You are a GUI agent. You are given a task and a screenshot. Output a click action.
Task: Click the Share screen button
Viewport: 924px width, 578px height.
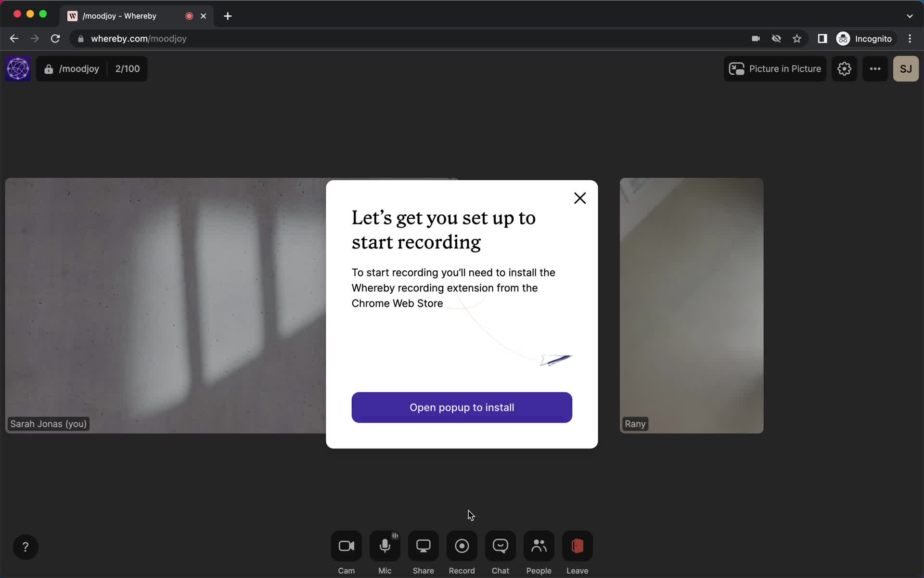tap(423, 546)
